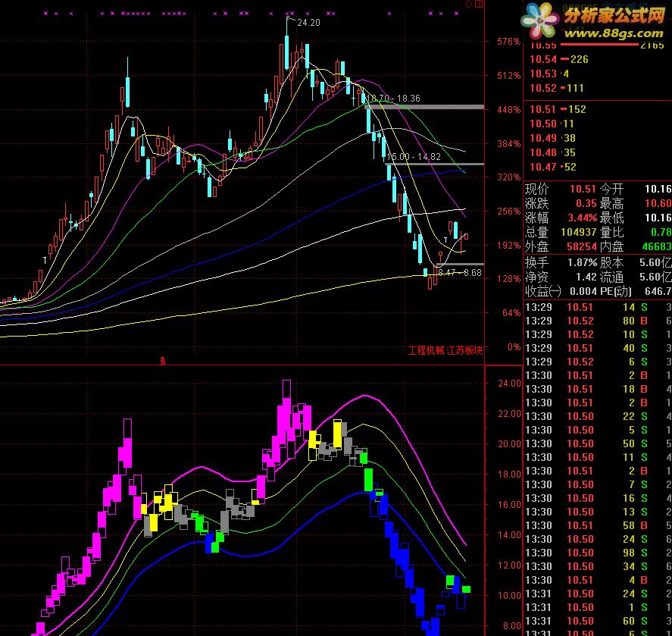This screenshot has height=636, width=672.
Task: Select ask row 10.54 with volume 226
Action: (x=559, y=59)
